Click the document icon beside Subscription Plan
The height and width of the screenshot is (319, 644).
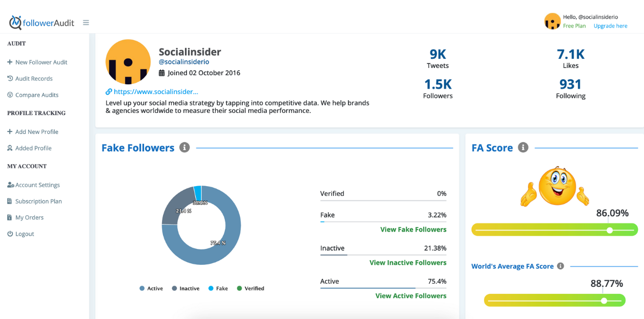(10, 201)
